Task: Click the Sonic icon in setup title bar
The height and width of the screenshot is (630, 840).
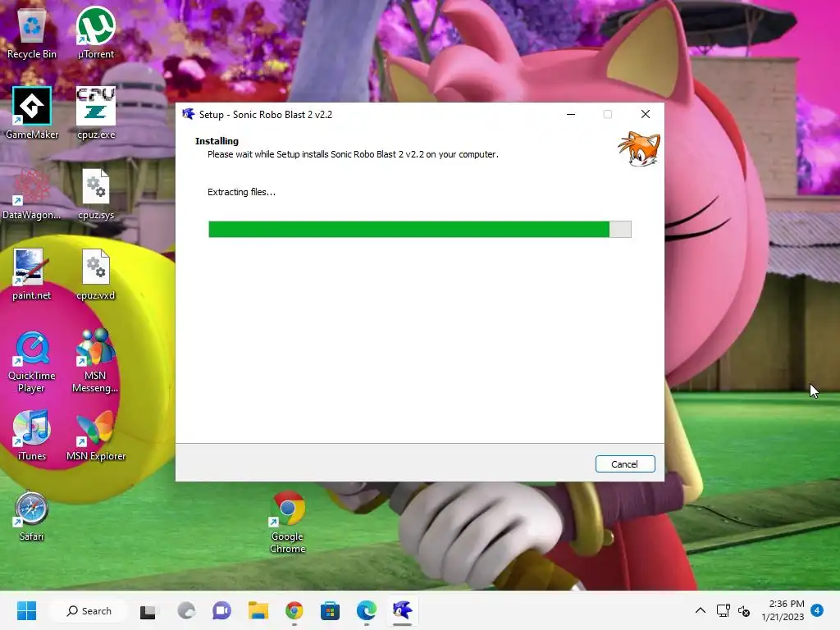Action: (x=188, y=114)
